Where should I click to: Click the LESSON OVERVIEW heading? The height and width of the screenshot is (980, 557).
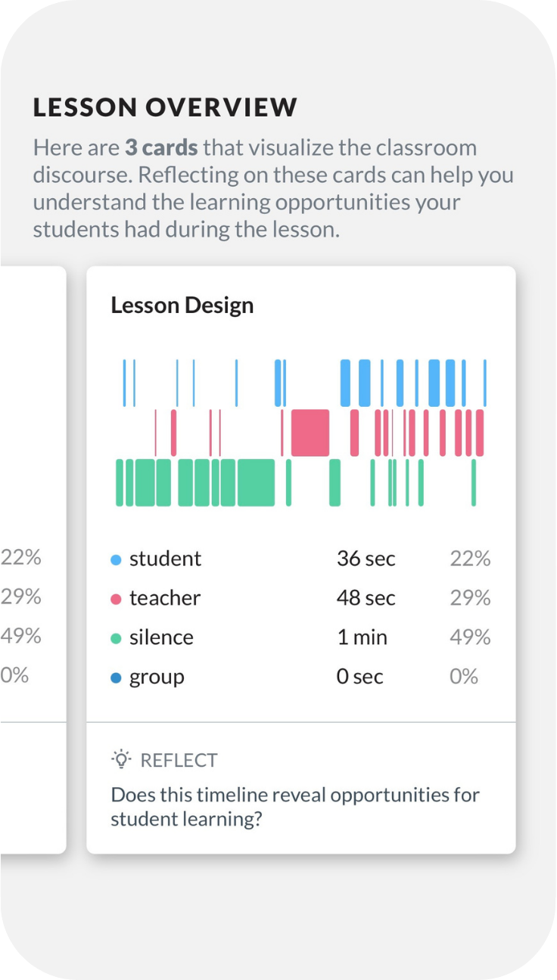pyautogui.click(x=165, y=107)
